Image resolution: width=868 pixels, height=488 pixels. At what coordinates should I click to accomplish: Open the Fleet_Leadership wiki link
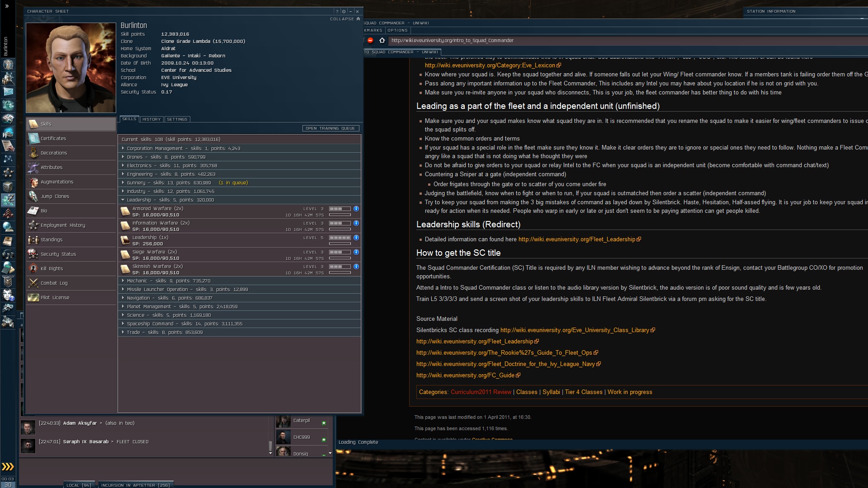(x=576, y=239)
